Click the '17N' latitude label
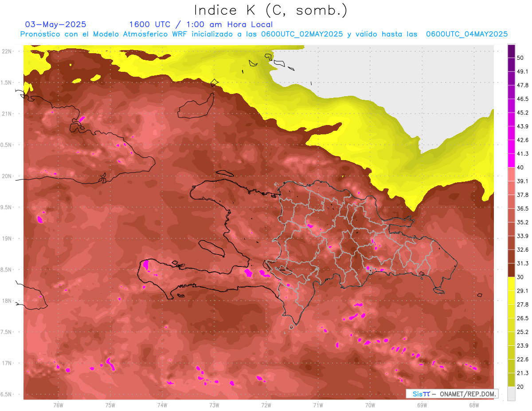 pos(8,364)
